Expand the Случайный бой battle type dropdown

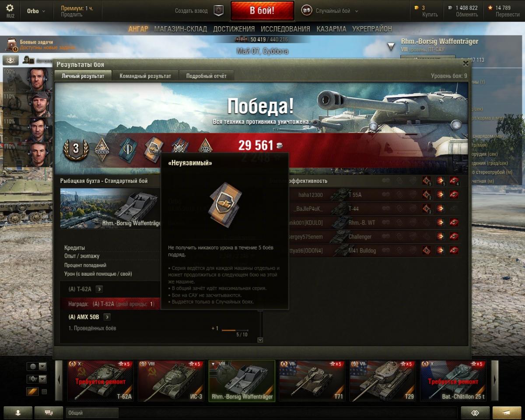[x=356, y=11]
